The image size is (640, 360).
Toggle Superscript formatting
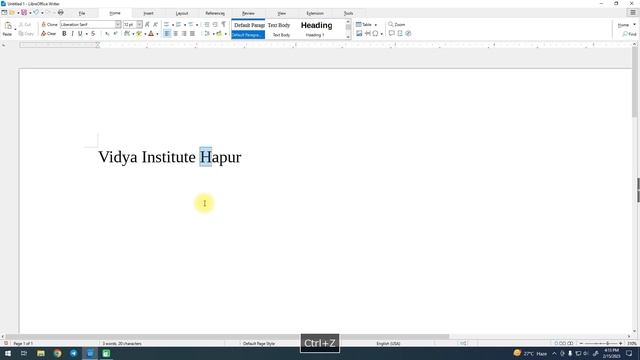(x=116, y=34)
